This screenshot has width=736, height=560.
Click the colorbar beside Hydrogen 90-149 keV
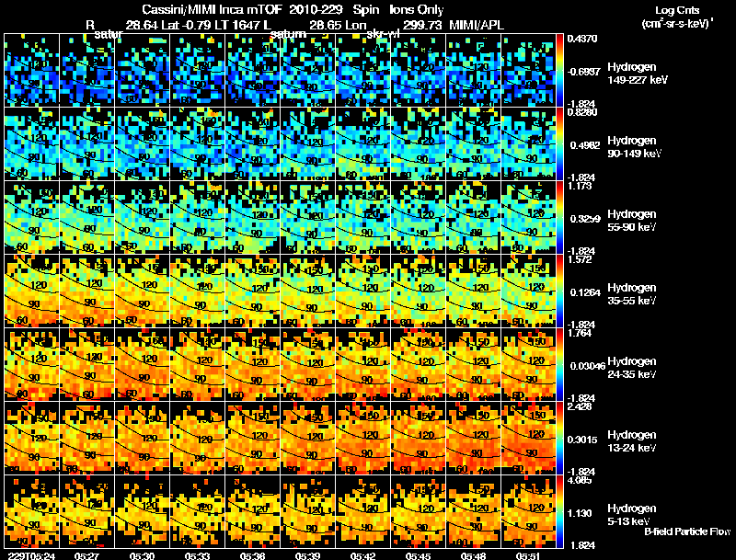[560, 144]
